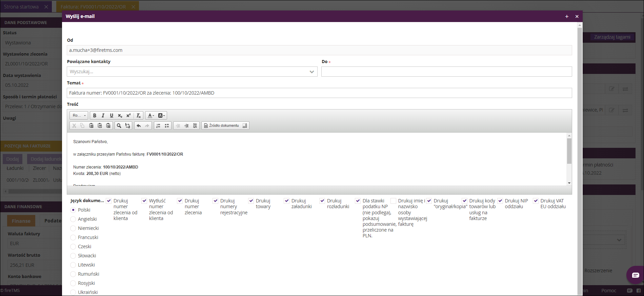Remove text formatting
Viewport: 644px width, 296px height.
click(x=139, y=115)
